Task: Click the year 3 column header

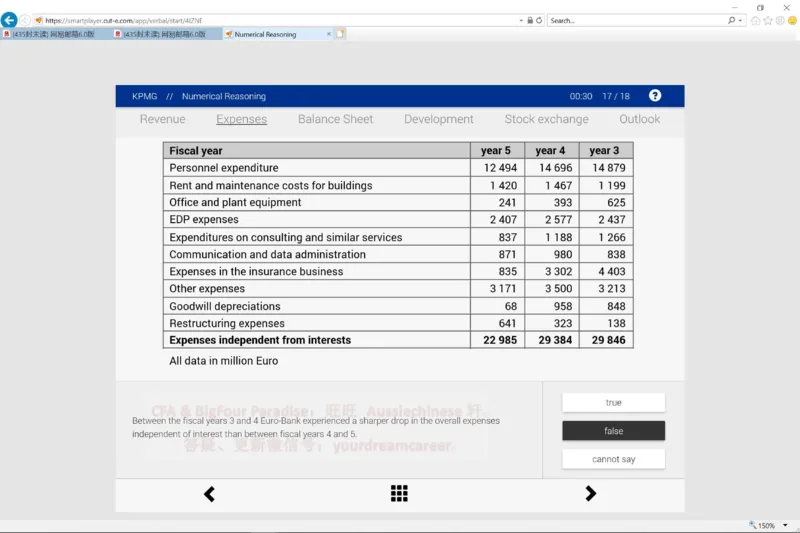Action: tap(604, 150)
